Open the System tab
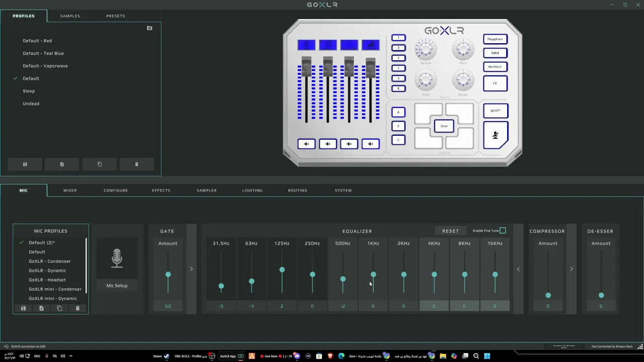The height and width of the screenshot is (362, 644). point(343,191)
